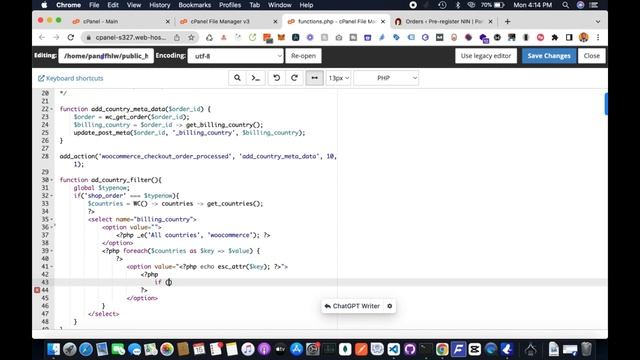
Task: Undo the last edit
Action: pyautogui.click(x=276, y=78)
